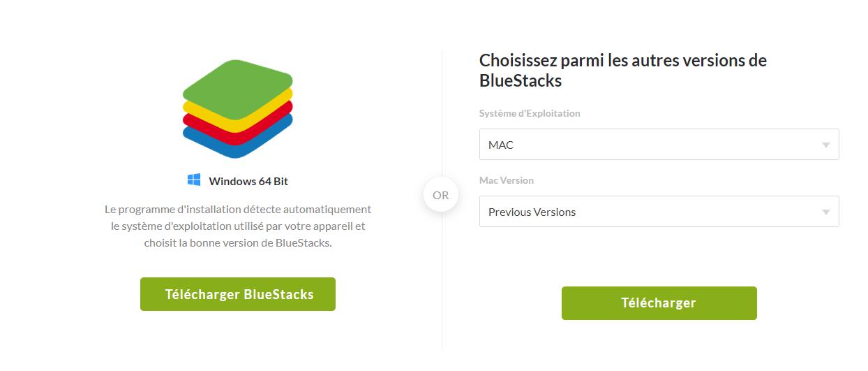The width and height of the screenshot is (868, 371).
Task: Click text 'le système d'exploitation utilisé par votre appareil'
Action: pyautogui.click(x=238, y=226)
